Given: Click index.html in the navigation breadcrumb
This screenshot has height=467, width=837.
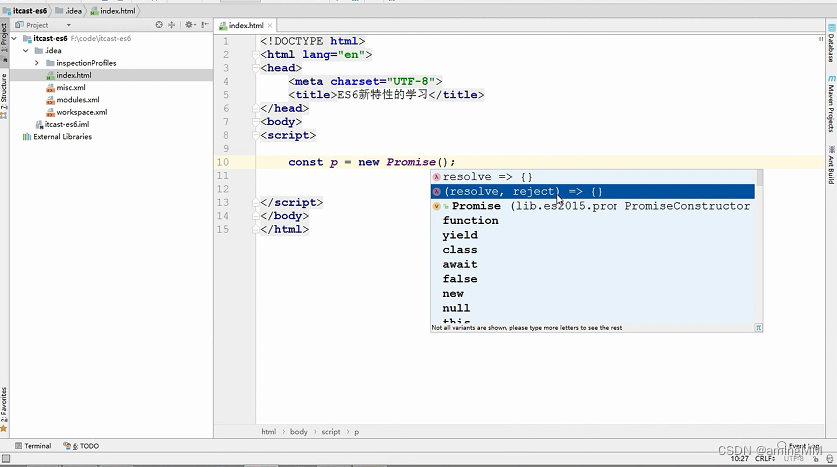Looking at the screenshot, I should tap(117, 11).
